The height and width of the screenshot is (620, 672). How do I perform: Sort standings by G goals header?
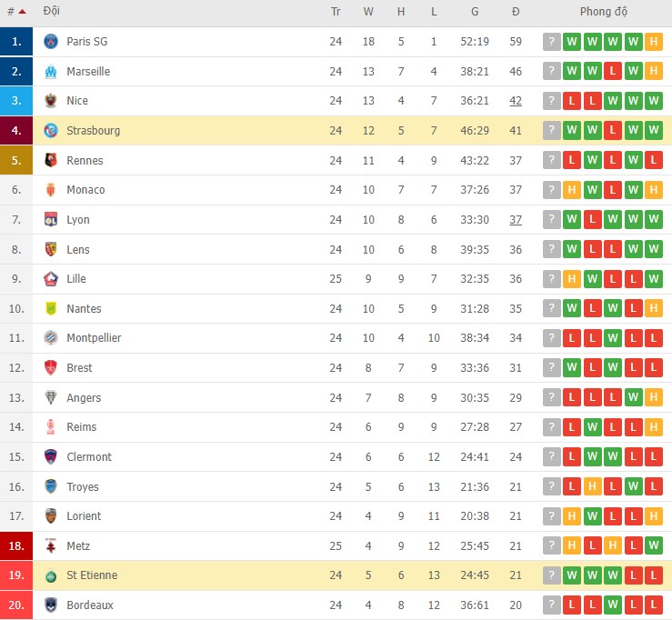(475, 13)
